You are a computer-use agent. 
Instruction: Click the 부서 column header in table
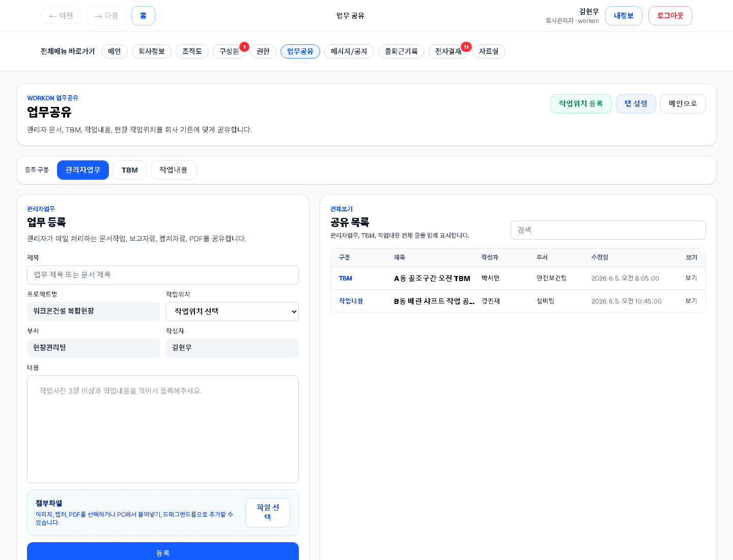click(542, 258)
